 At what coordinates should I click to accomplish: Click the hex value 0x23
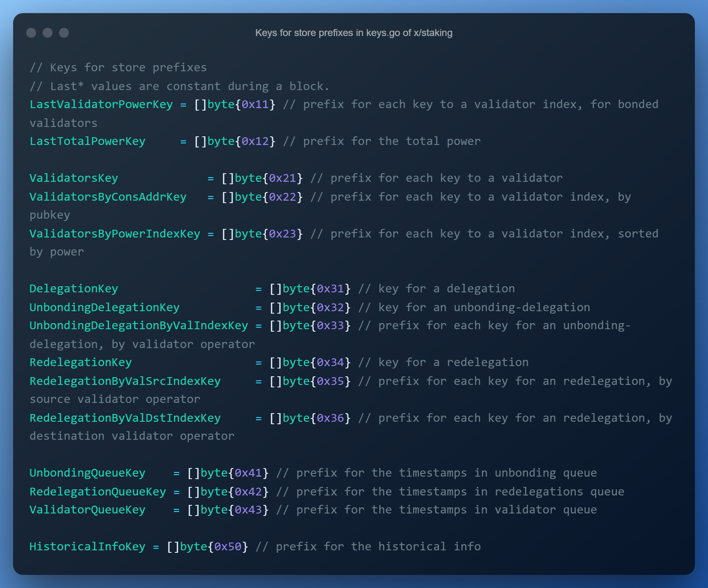283,234
